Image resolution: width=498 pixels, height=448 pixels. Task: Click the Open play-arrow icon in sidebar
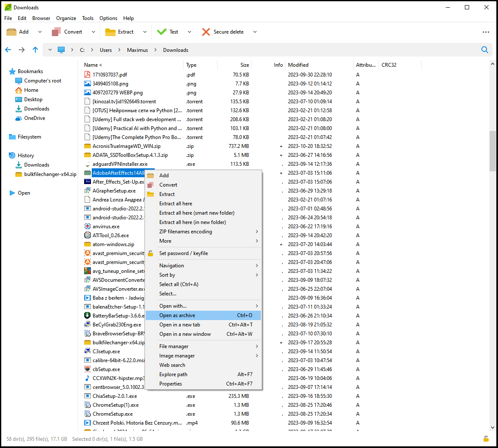pyautogui.click(x=12, y=193)
